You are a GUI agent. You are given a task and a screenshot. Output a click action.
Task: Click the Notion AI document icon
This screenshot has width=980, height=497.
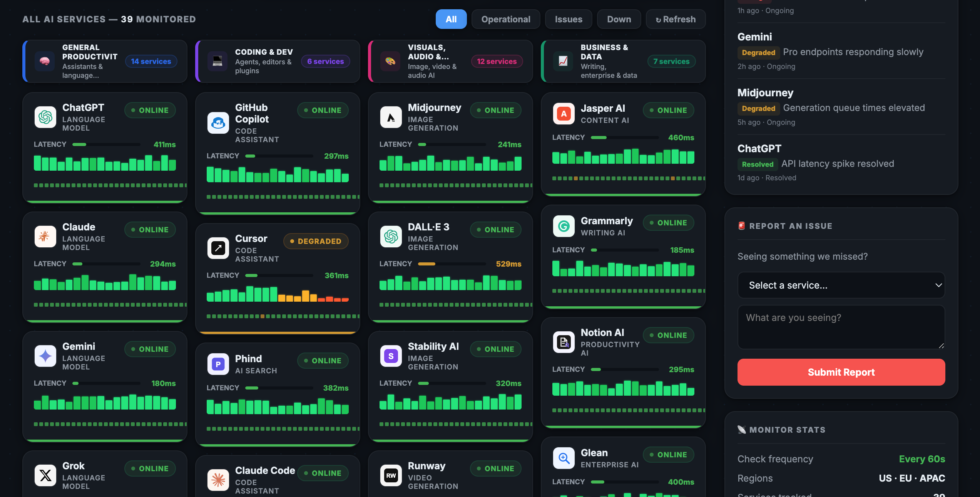pyautogui.click(x=564, y=342)
